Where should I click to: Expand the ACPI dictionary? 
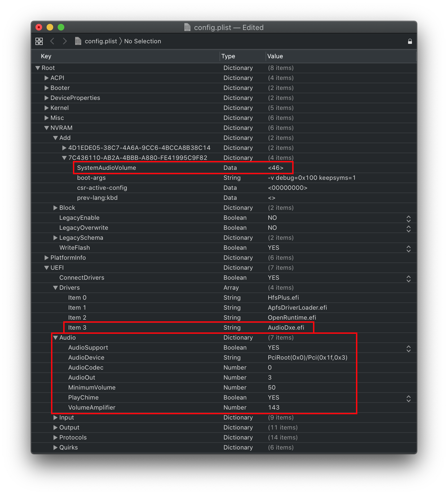[47, 78]
